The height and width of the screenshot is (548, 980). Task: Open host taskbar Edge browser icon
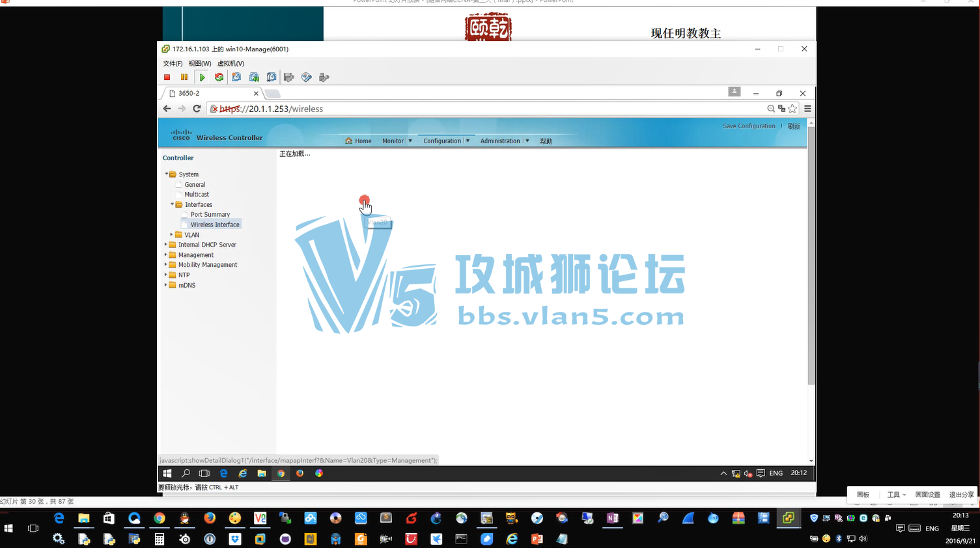point(59,518)
